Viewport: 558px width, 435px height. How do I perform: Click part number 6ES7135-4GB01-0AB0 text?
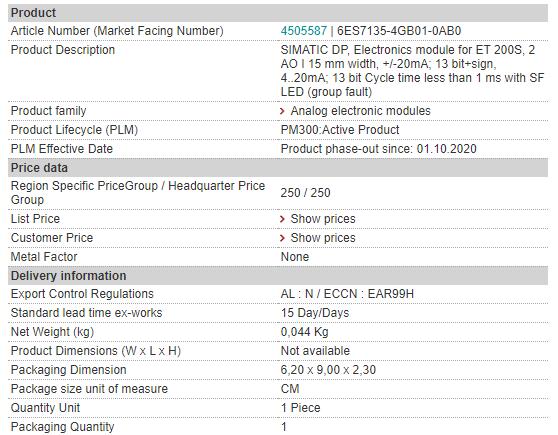pyautogui.click(x=399, y=31)
